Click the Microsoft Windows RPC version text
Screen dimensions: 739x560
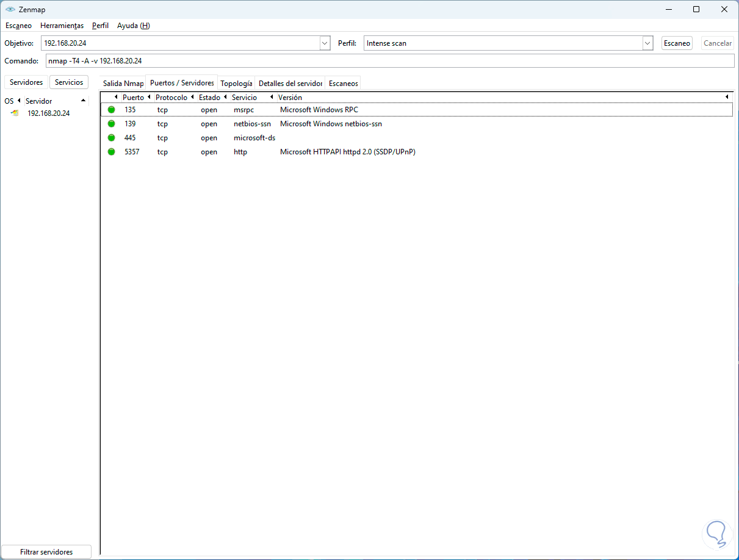(319, 110)
